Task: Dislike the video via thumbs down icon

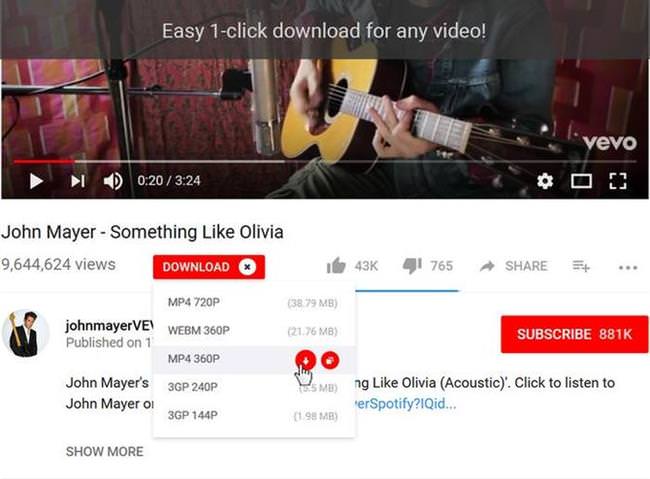Action: coord(412,266)
